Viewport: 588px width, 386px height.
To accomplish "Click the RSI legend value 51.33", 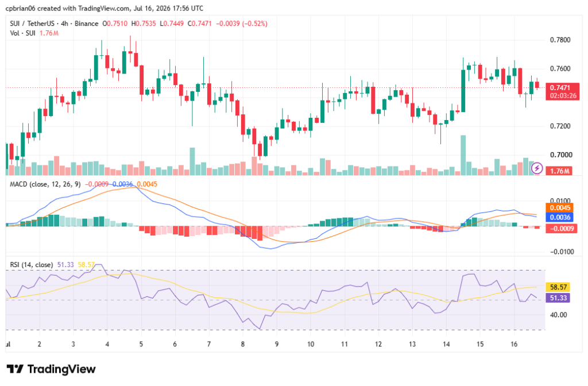I will [65, 265].
